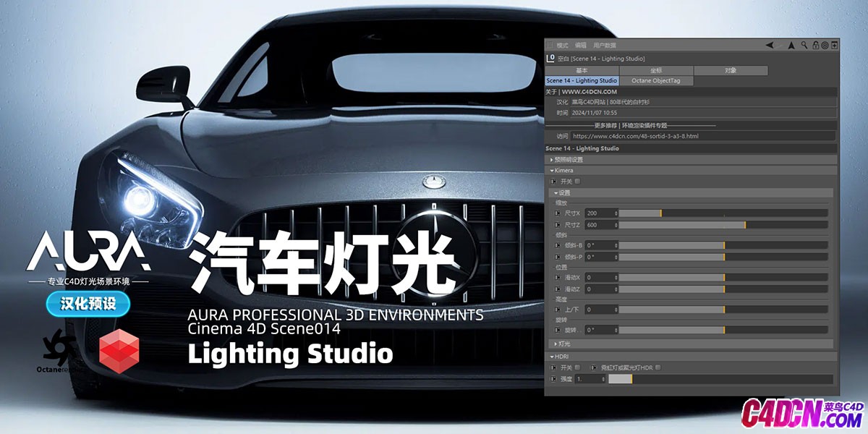Click the keyframe dot next to 倾斜-P
The height and width of the screenshot is (434, 868).
558,257
